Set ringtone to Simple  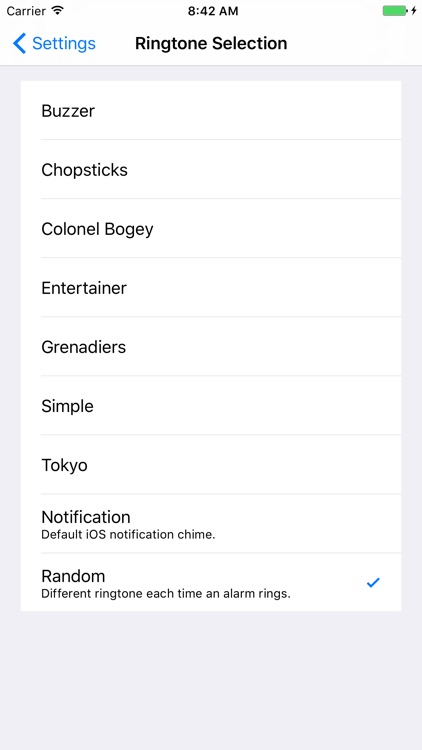pyautogui.click(x=211, y=406)
